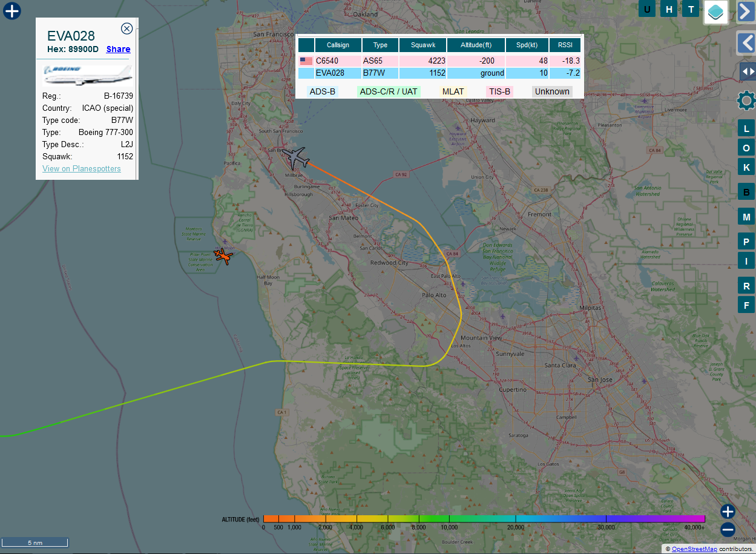
Task: Toggle the M map button
Action: click(746, 217)
